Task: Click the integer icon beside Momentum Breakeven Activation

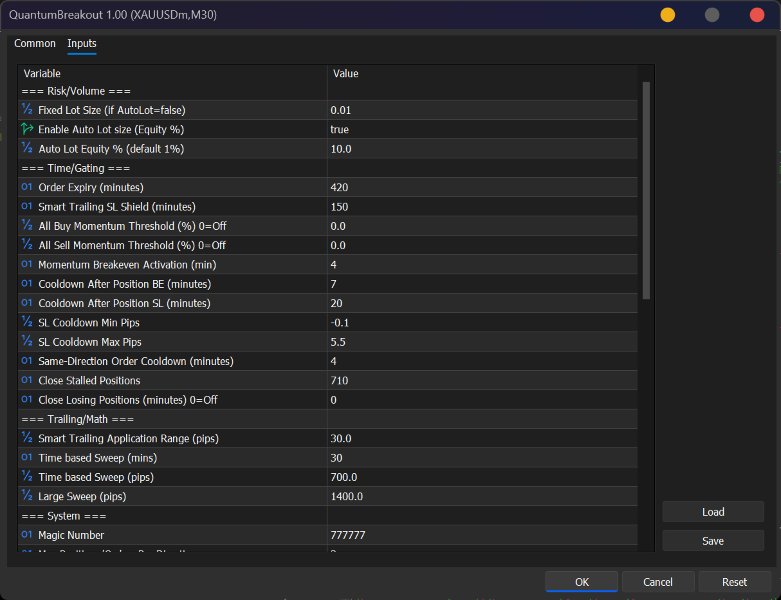Action: [27, 264]
